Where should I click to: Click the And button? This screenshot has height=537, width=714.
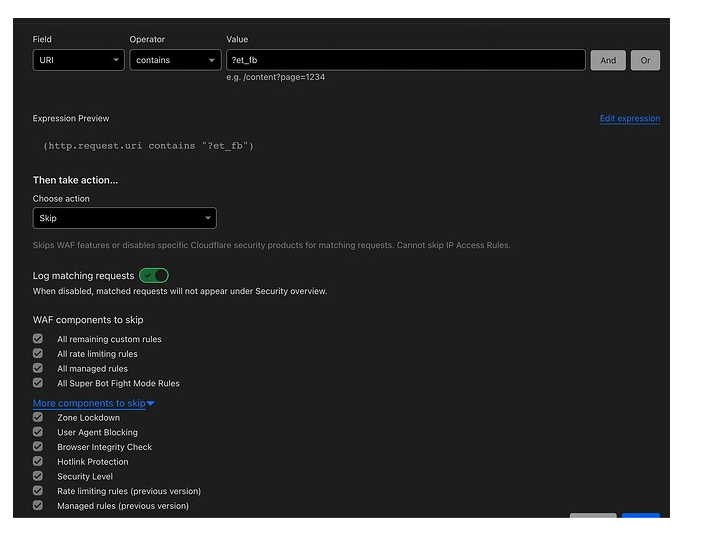(608, 60)
